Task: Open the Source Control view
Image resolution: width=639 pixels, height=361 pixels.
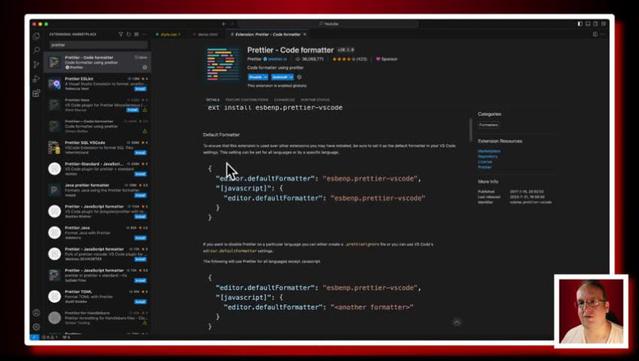Action: (36, 64)
